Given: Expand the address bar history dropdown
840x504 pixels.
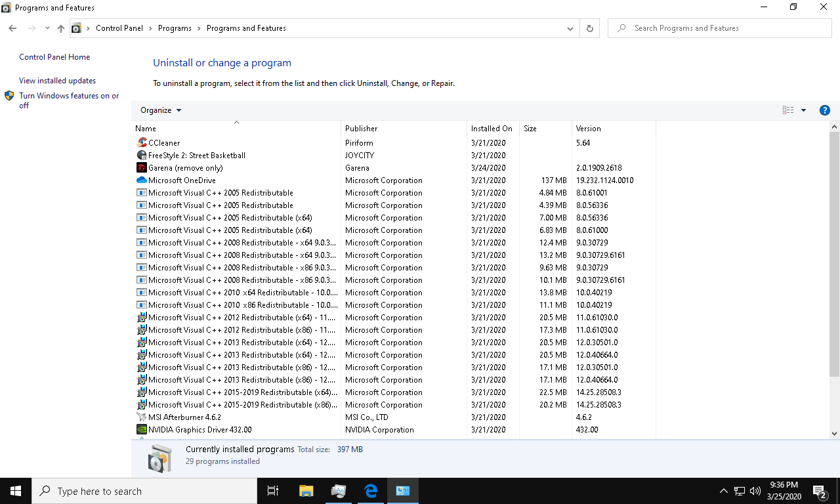Looking at the screenshot, I should [570, 28].
